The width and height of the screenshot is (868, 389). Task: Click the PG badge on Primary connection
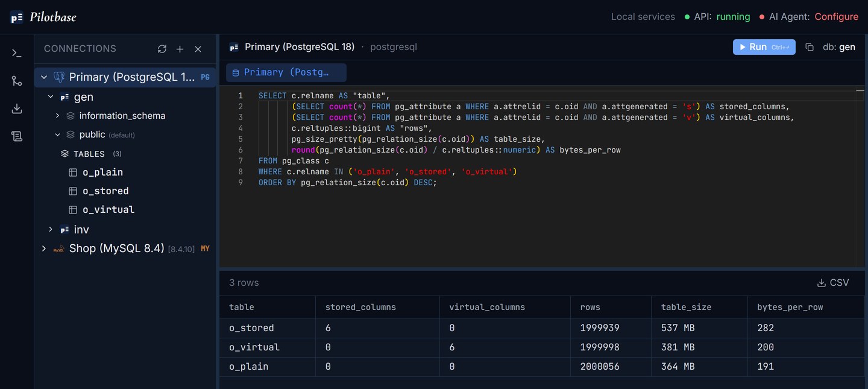pyautogui.click(x=205, y=77)
